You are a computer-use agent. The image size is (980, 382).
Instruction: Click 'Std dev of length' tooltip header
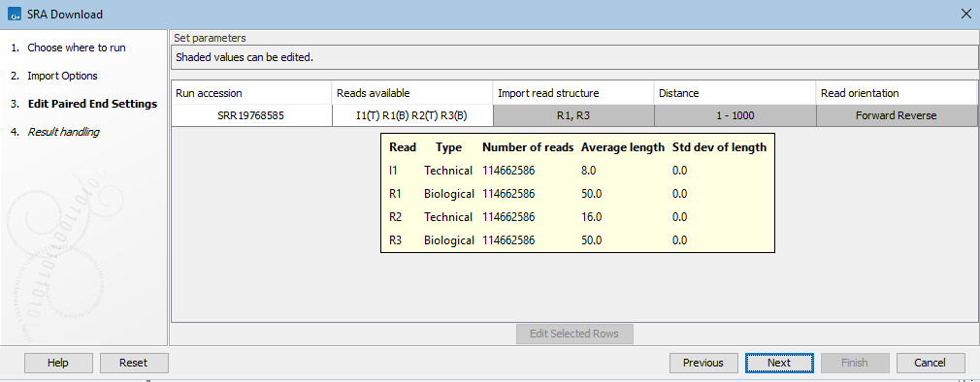coord(719,148)
